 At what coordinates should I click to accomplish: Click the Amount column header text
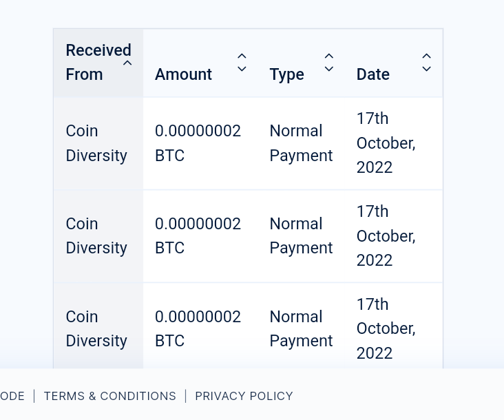point(183,74)
